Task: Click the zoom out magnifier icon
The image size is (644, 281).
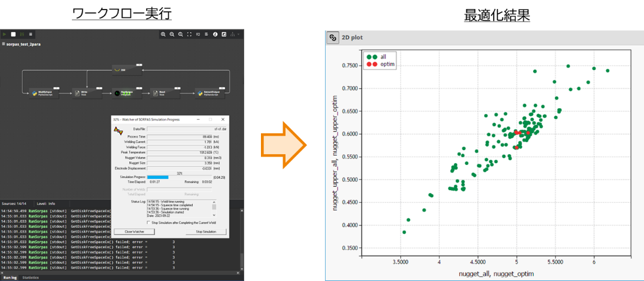Action: tap(172, 34)
